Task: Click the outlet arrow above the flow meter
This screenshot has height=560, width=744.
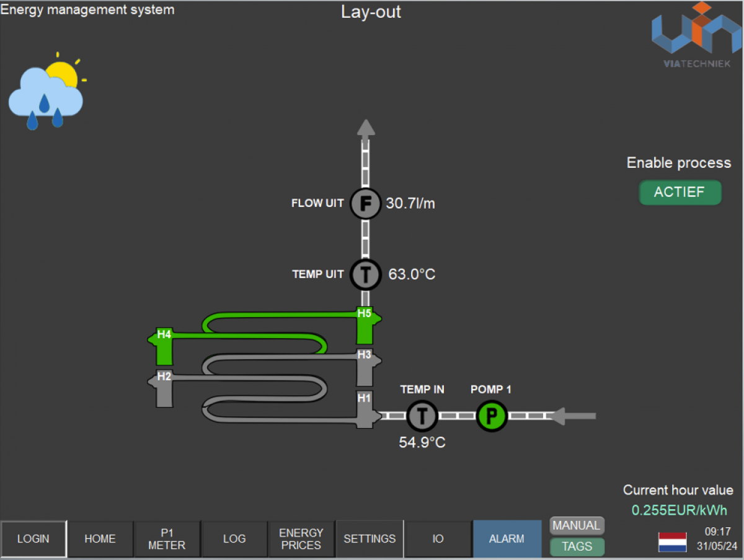Action: [366, 129]
